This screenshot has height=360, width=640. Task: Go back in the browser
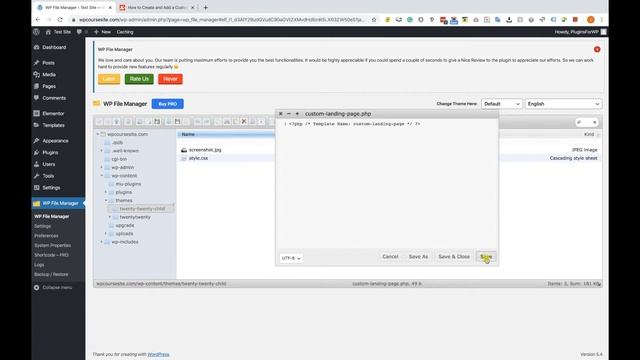tap(38, 20)
